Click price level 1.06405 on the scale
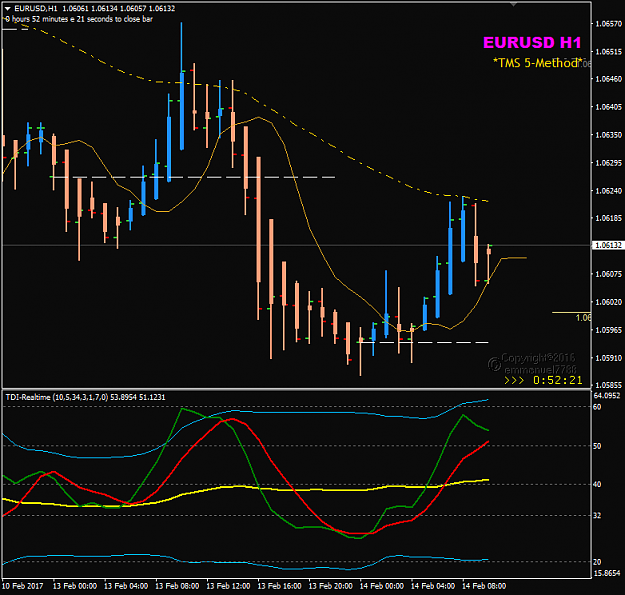This screenshot has height=595, width=625. [609, 107]
